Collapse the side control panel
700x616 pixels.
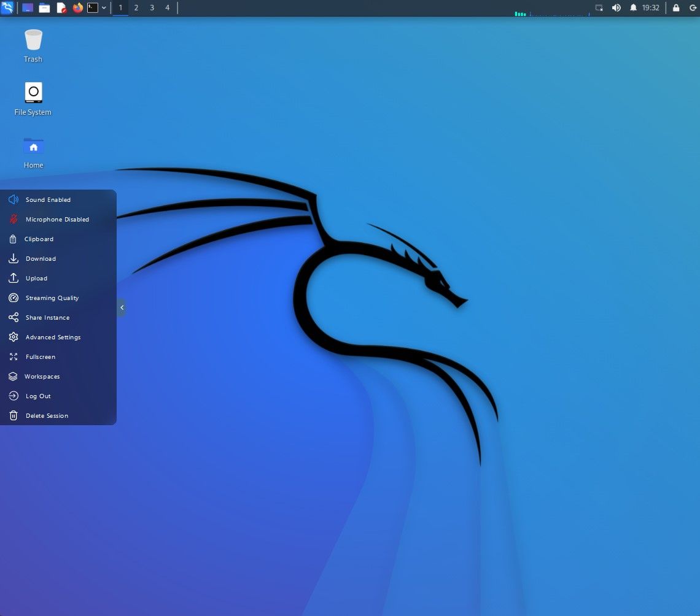(x=122, y=307)
